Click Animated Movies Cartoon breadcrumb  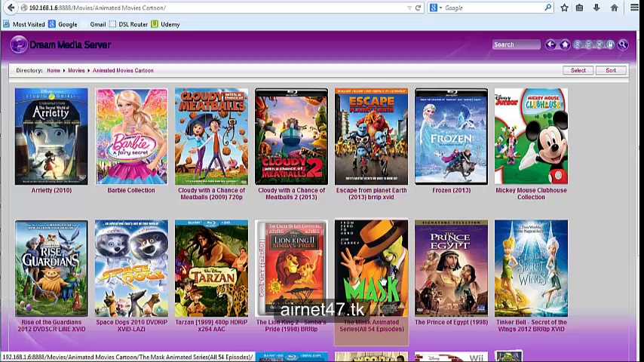(x=123, y=70)
